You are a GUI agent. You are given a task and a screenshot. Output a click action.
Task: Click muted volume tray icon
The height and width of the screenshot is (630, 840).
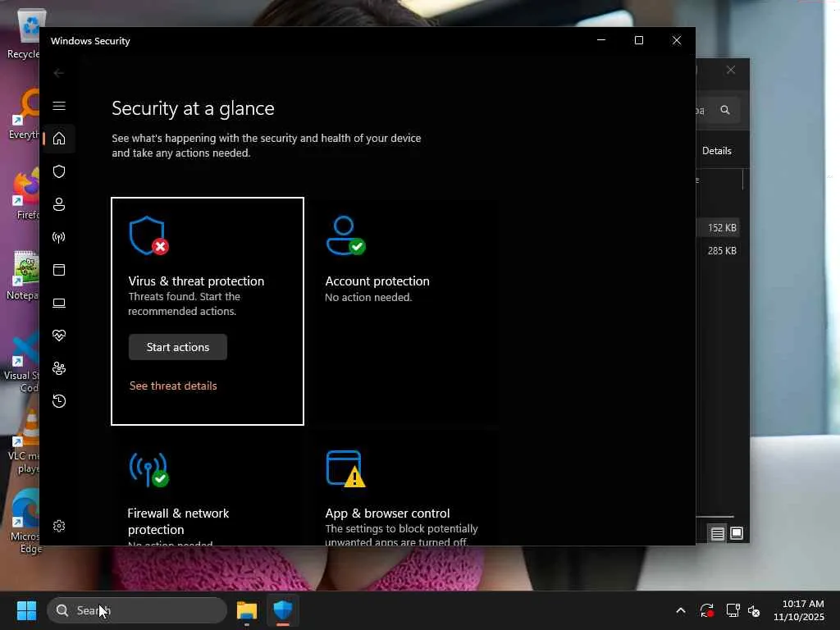[x=755, y=610]
